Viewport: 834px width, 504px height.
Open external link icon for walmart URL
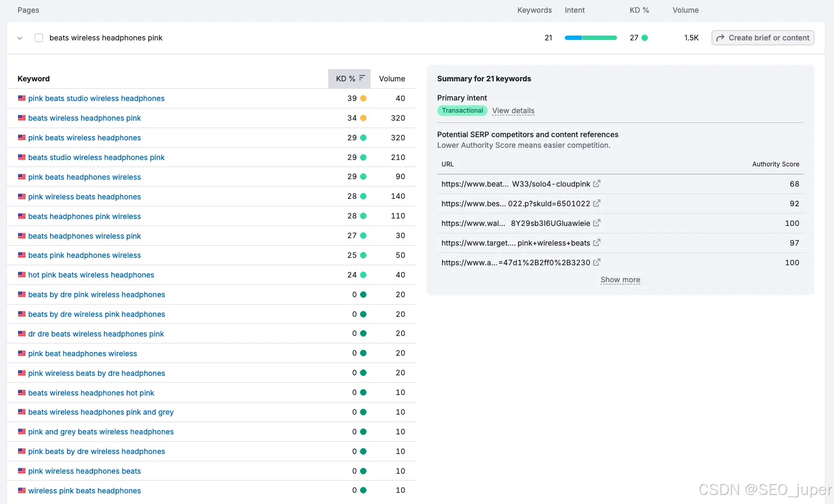click(597, 223)
